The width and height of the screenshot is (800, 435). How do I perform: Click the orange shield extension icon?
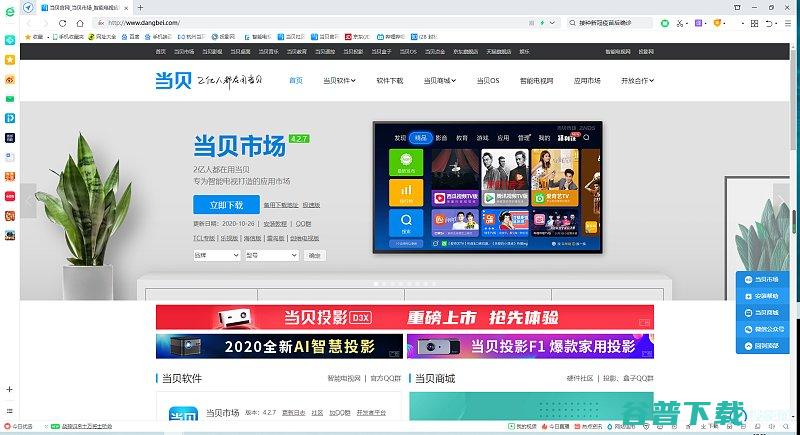point(717,23)
